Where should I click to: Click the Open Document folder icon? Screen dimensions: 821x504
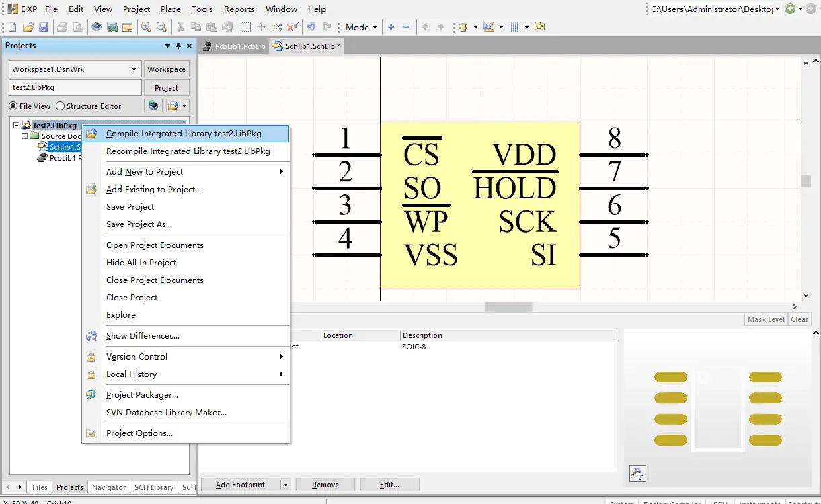click(x=28, y=27)
